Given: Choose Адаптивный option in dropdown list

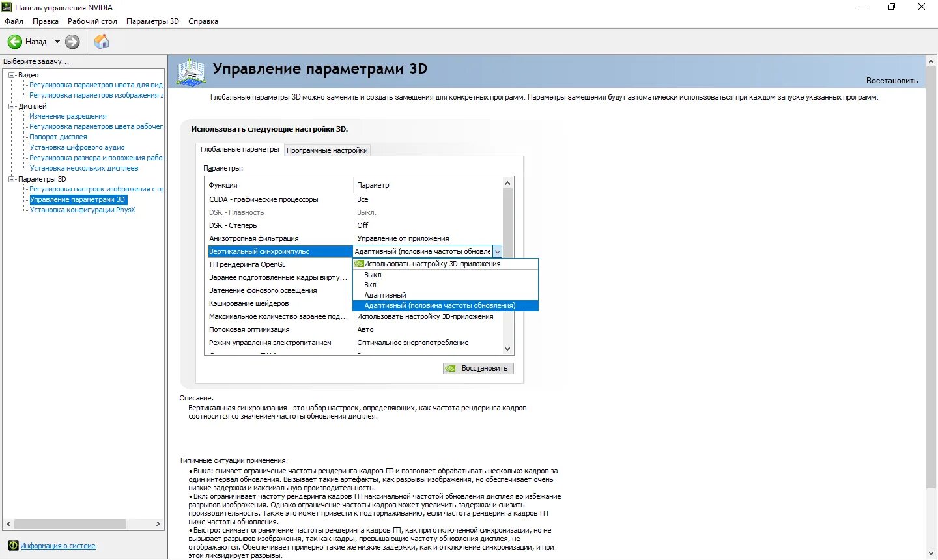Looking at the screenshot, I should click(446, 295).
